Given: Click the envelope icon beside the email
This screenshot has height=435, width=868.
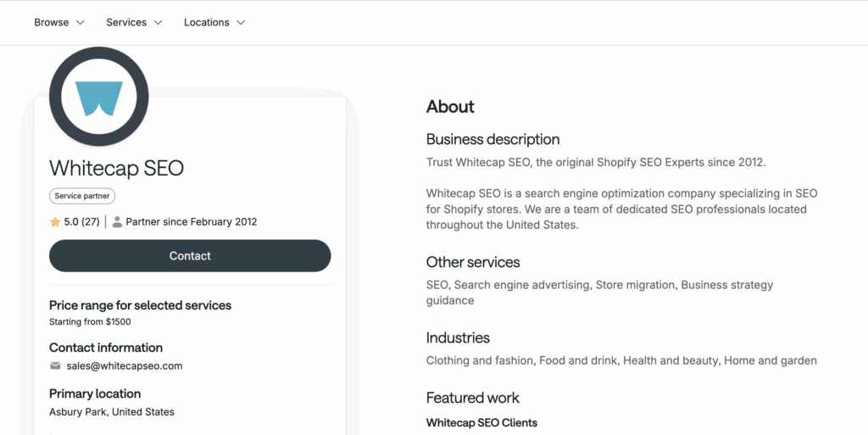Looking at the screenshot, I should 55,365.
